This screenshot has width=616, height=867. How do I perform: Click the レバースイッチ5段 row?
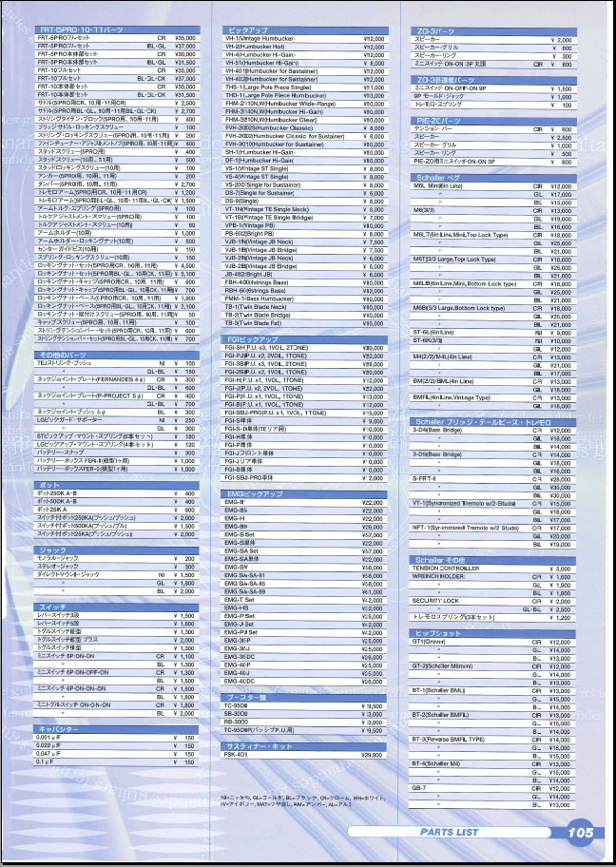click(x=117, y=624)
